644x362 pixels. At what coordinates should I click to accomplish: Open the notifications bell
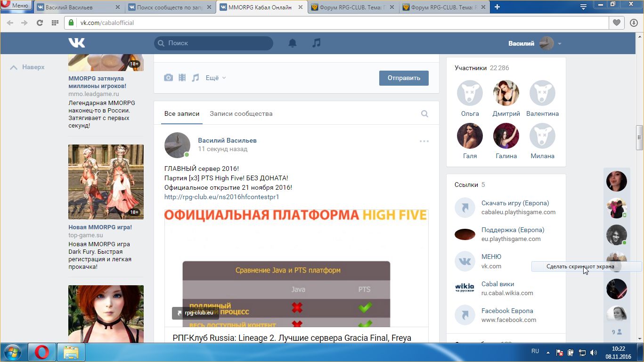pos(293,43)
